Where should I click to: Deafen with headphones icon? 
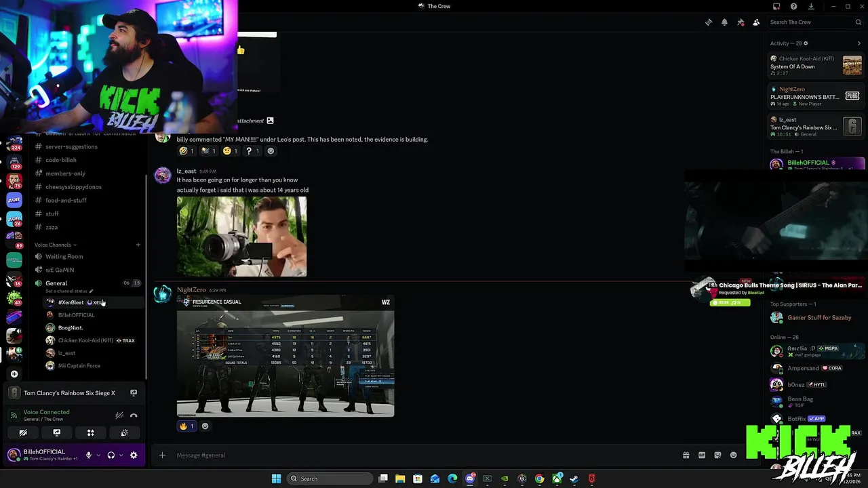point(111,455)
